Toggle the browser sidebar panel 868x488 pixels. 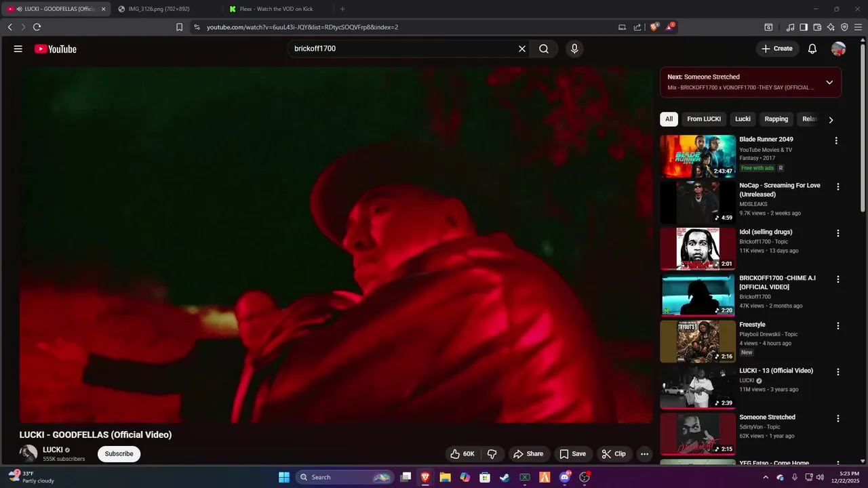pyautogui.click(x=804, y=27)
